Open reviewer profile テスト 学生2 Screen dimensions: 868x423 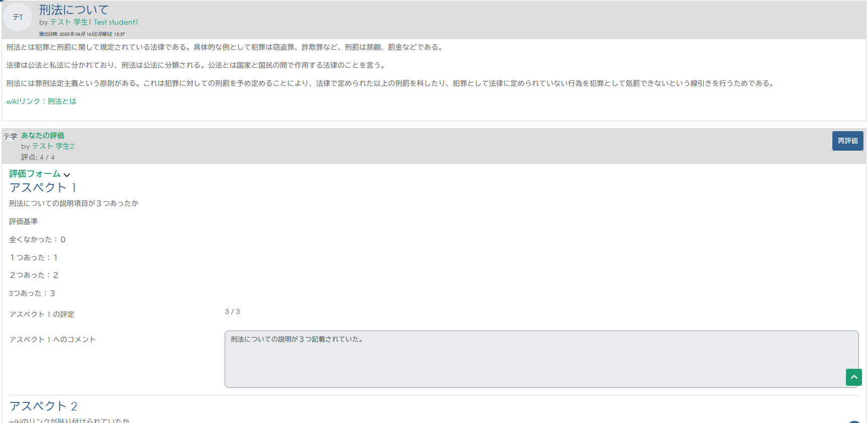pyautogui.click(x=53, y=146)
